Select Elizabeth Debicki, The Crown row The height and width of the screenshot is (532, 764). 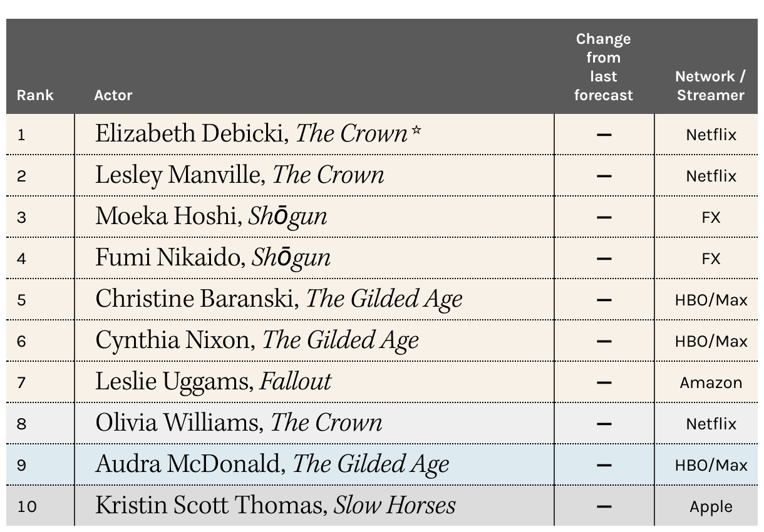(382, 135)
